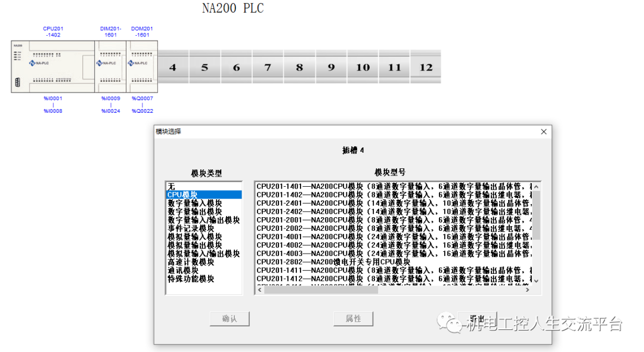644x352 pixels.
Task: Click model list scroll-up arrow
Action: click(x=536, y=187)
